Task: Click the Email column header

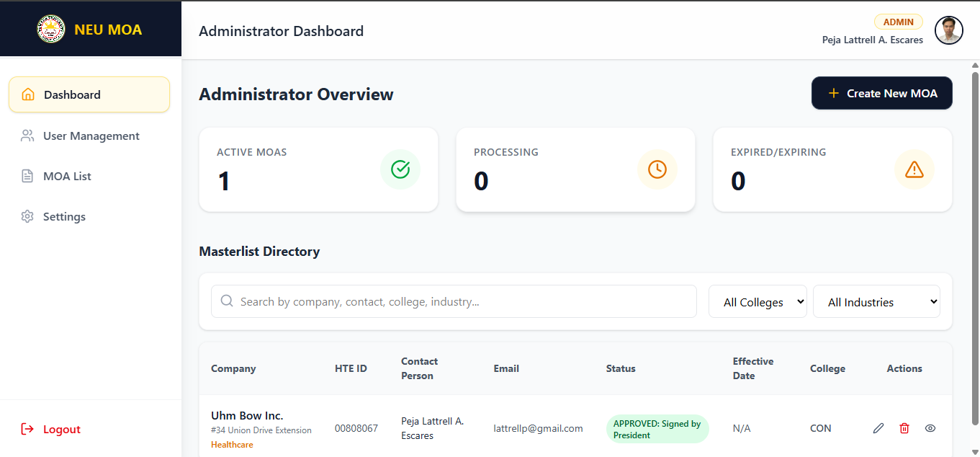Action: [x=506, y=368]
